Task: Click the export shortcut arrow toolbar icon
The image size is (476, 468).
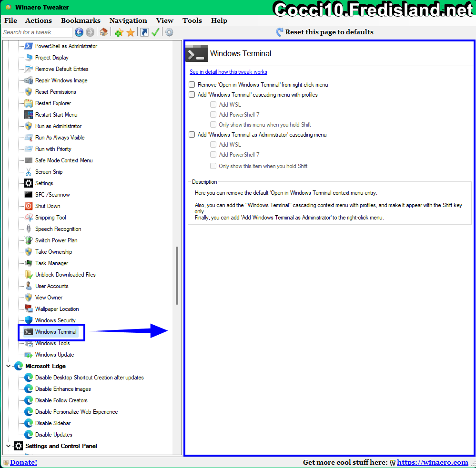Action: 144,32
